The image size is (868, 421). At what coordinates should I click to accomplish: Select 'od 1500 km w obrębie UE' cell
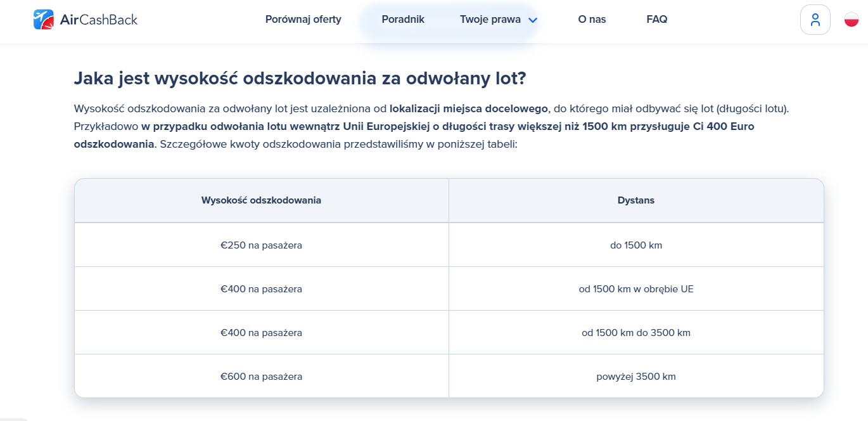[636, 288]
